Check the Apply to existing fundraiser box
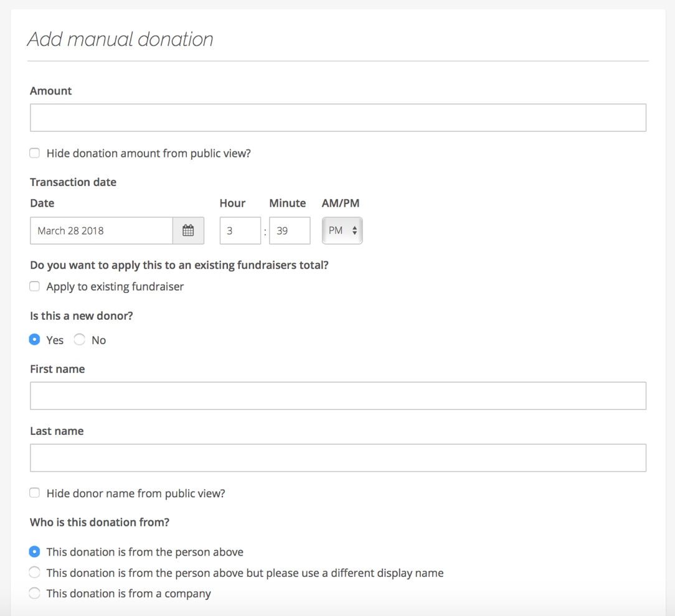Screen dimensions: 675x616 click(35, 286)
